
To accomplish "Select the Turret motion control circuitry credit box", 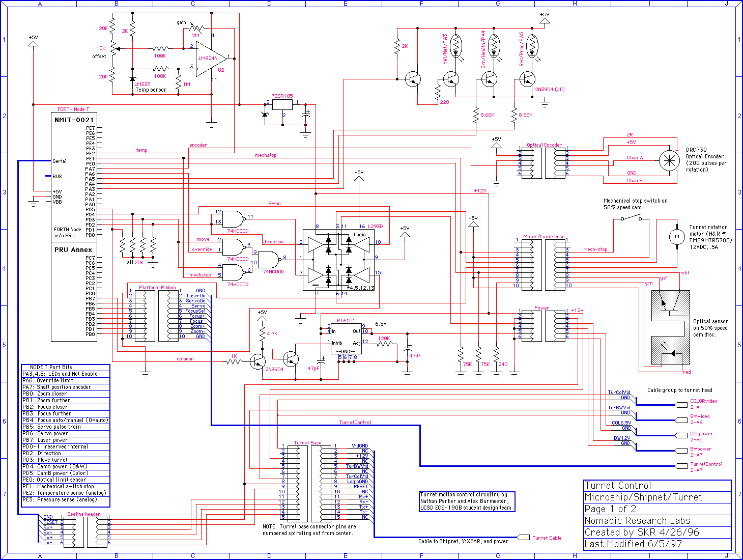I will coord(467,501).
